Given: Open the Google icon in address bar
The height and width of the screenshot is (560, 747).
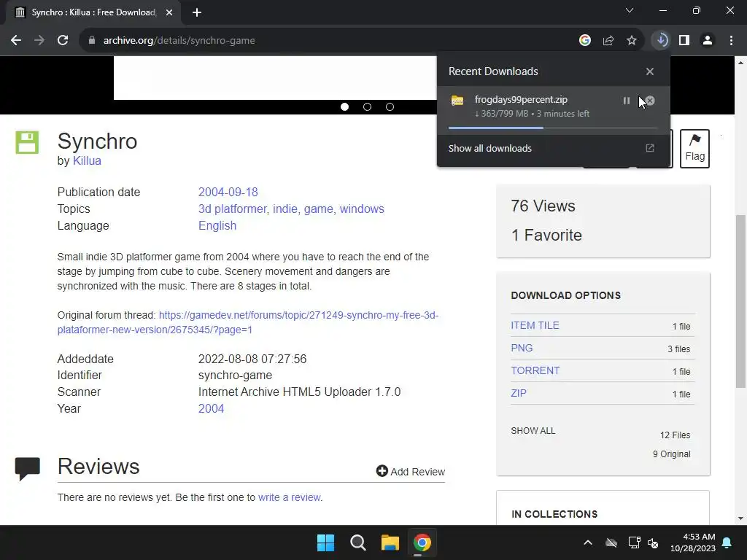Looking at the screenshot, I should tap(585, 41).
